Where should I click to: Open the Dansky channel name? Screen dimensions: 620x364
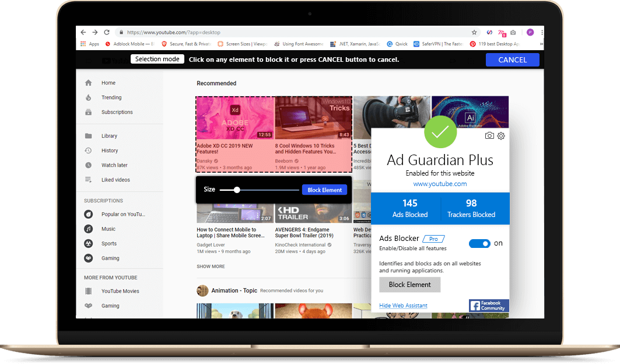[x=204, y=161]
